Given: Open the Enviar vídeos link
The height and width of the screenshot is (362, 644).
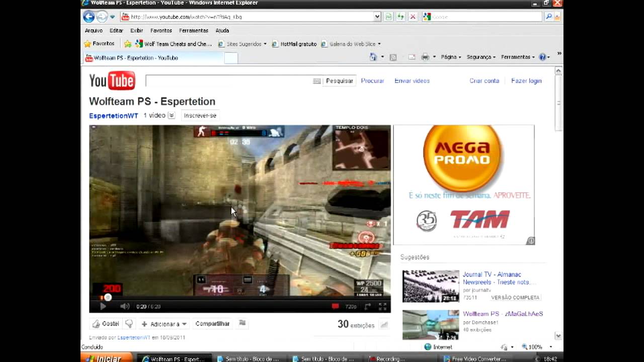Looking at the screenshot, I should pyautogui.click(x=412, y=80).
